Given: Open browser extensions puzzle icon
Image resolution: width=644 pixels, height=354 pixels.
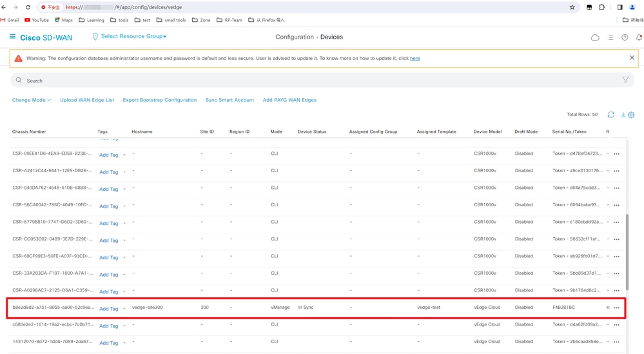Looking at the screenshot, I should 601,7.
